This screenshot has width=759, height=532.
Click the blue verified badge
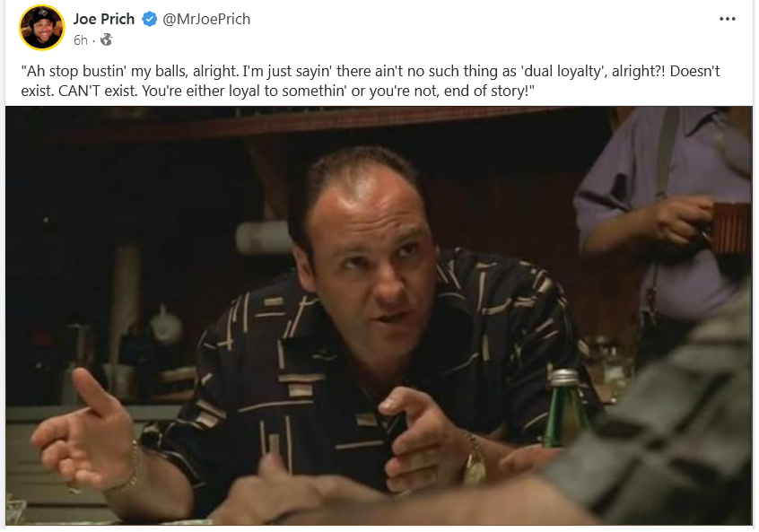coord(149,20)
